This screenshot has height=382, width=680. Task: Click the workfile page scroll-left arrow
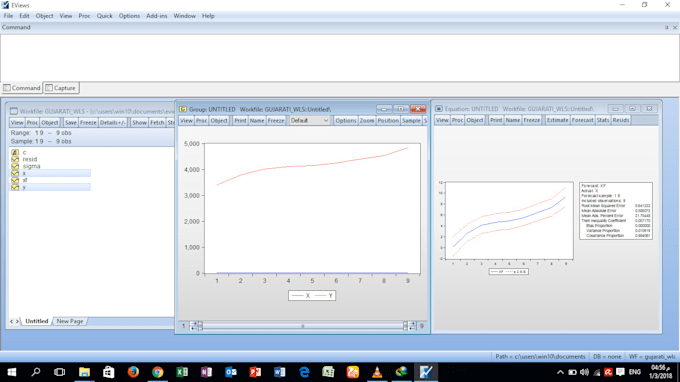tap(12, 321)
